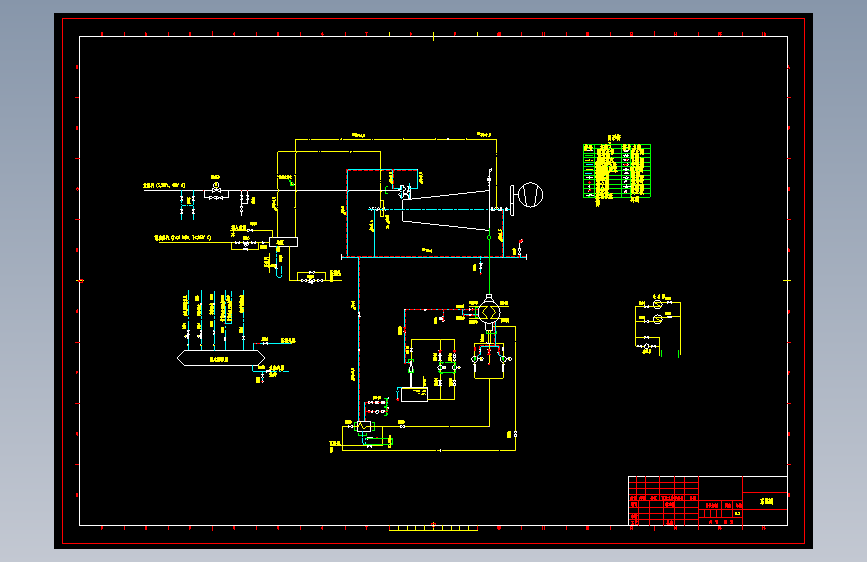Click the green legend table in the drawing
Screen dimensions: 867x562
click(617, 171)
